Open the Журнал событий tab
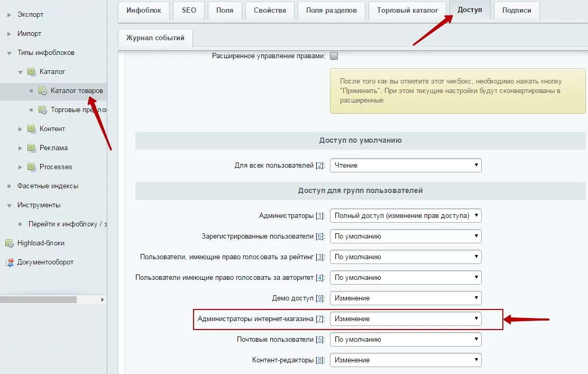The height and width of the screenshot is (374, 588). 155,38
